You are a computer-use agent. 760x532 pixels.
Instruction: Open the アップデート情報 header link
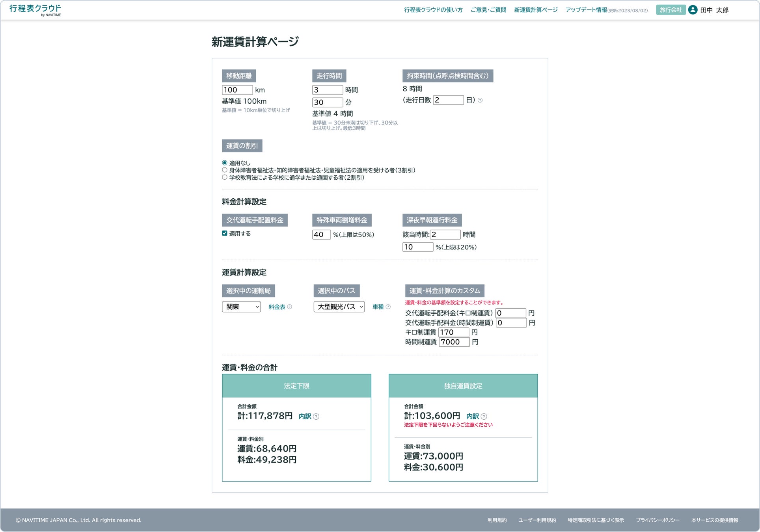(x=586, y=10)
